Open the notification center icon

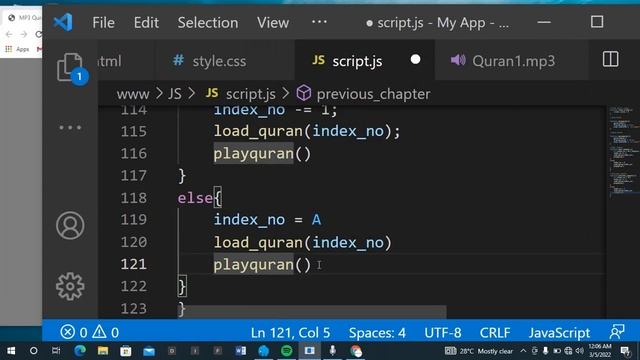[625, 351]
